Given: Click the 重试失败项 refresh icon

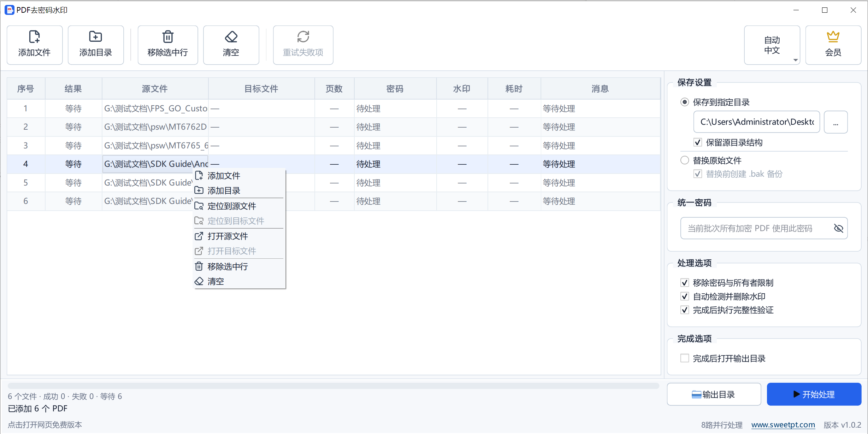Looking at the screenshot, I should [303, 37].
